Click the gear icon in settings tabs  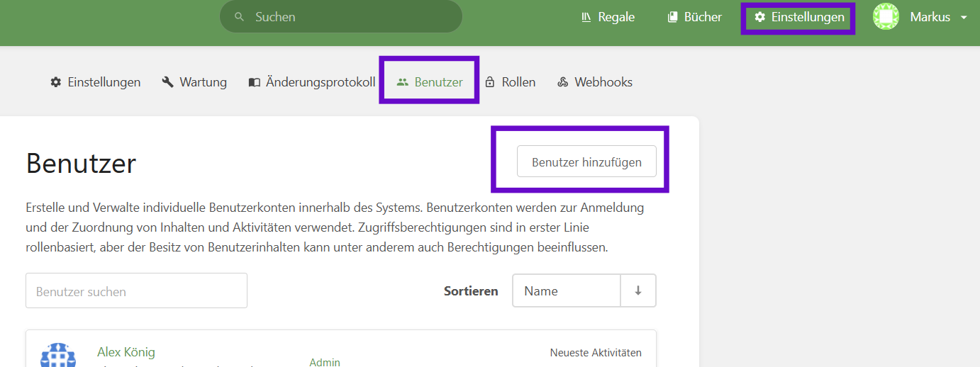(56, 82)
